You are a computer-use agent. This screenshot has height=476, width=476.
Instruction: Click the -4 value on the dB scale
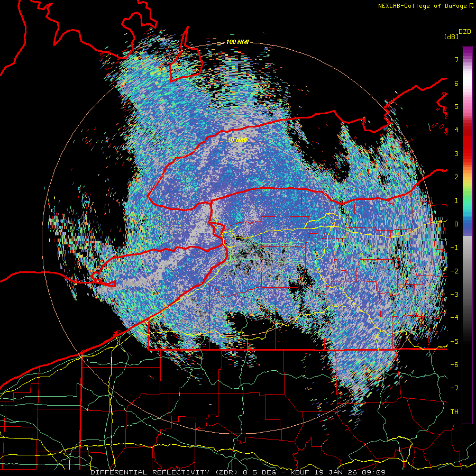click(x=454, y=318)
